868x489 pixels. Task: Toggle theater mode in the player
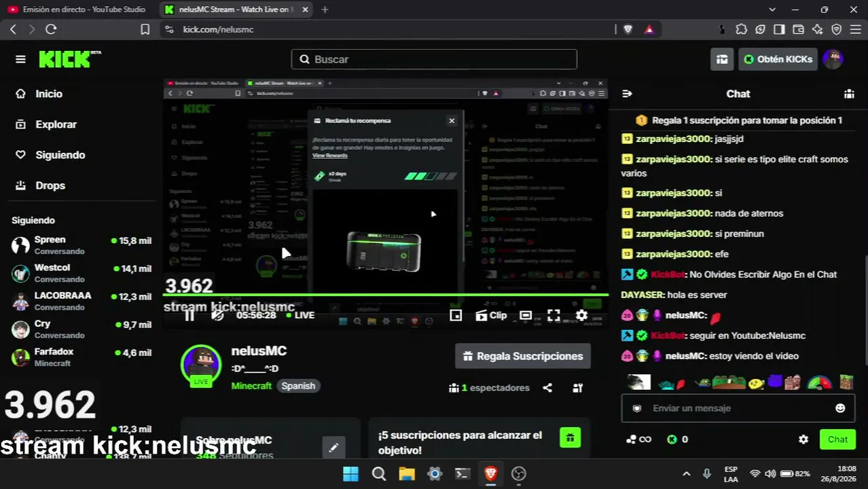pyautogui.click(x=526, y=315)
